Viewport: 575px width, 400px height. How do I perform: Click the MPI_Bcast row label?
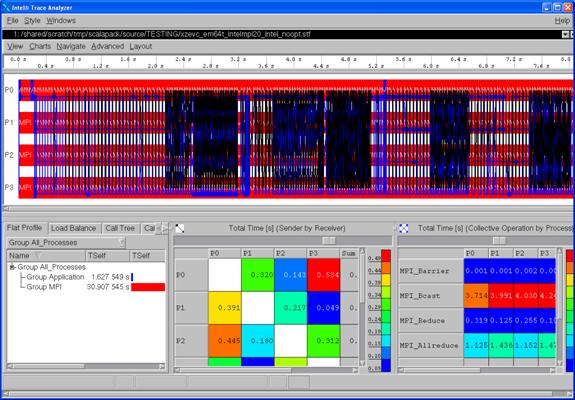click(x=431, y=296)
